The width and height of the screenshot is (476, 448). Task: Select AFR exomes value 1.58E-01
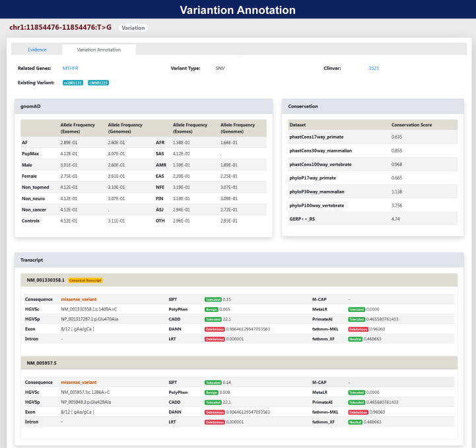[182, 143]
